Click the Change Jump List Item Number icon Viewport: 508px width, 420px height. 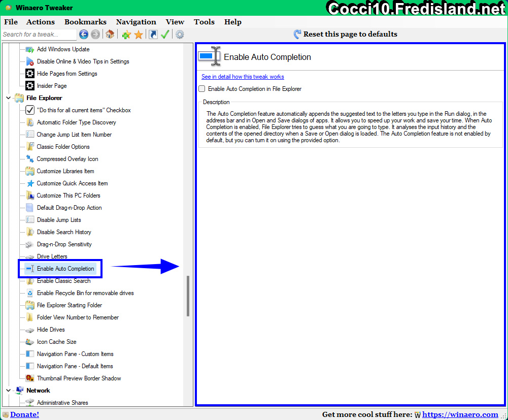point(30,135)
